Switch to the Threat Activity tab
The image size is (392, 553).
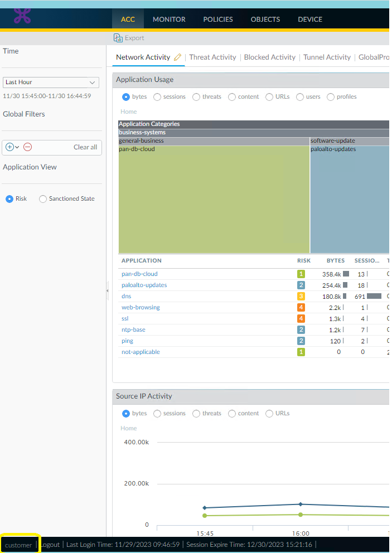click(212, 57)
